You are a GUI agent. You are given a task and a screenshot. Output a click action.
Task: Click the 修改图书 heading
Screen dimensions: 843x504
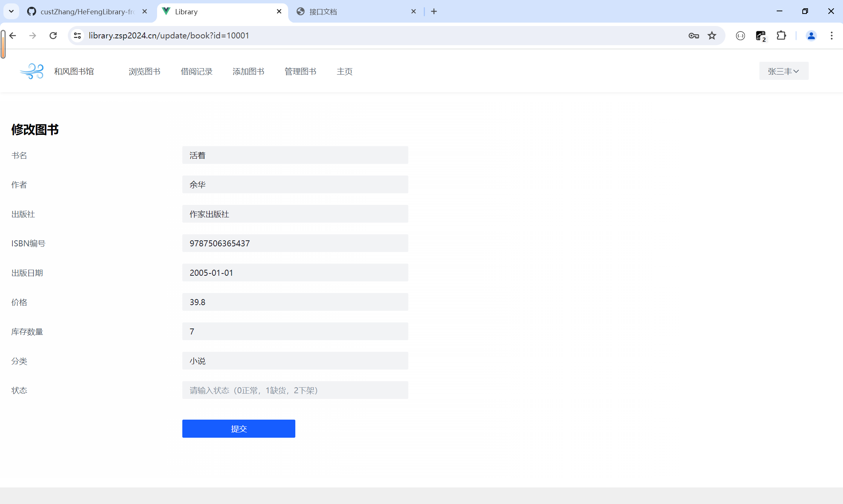[x=35, y=130]
